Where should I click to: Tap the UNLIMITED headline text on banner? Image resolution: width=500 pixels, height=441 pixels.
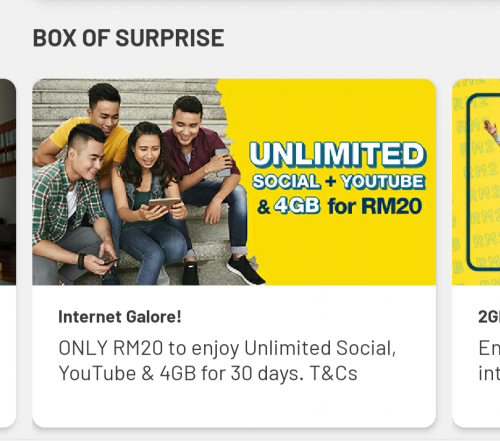(337, 154)
